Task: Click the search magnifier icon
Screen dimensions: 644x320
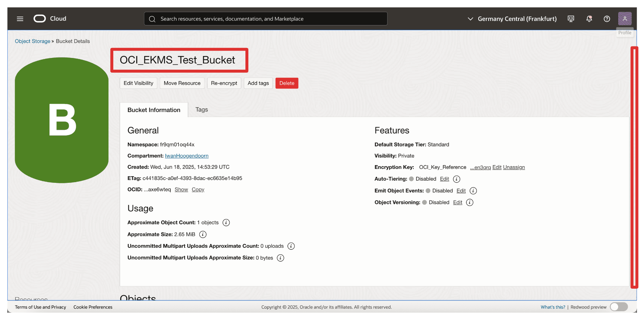Action: 152,19
